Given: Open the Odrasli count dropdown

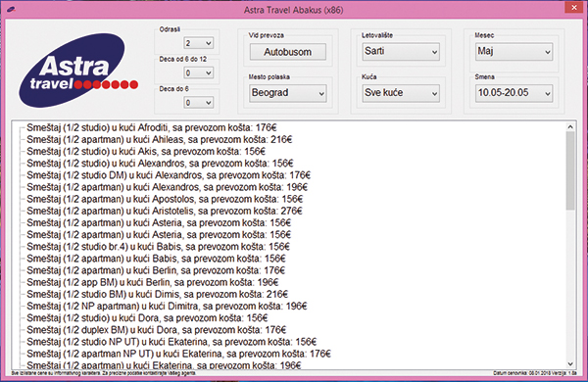Looking at the screenshot, I should [x=198, y=43].
